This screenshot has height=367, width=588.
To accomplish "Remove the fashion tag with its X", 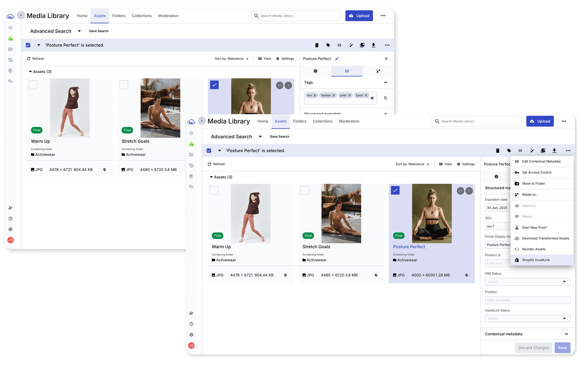I will 334,96.
